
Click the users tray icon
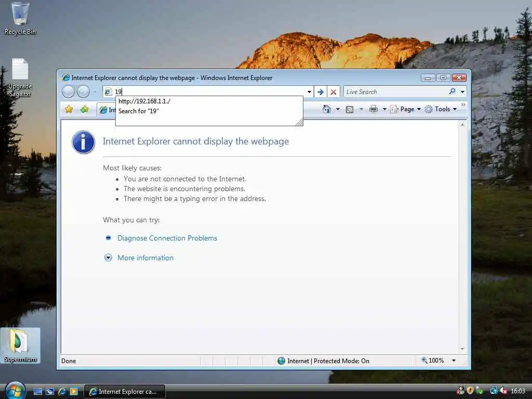tap(460, 390)
